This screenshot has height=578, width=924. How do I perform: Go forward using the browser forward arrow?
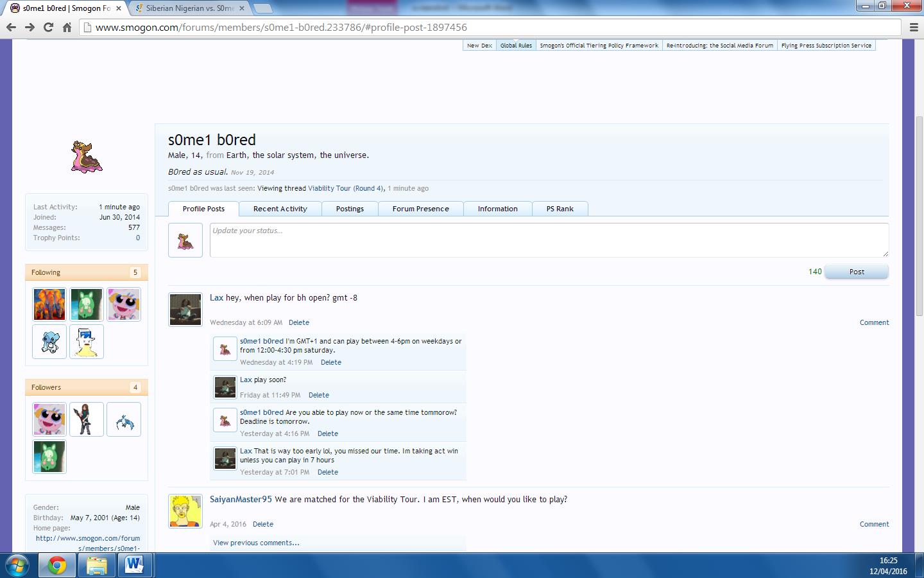coord(30,27)
